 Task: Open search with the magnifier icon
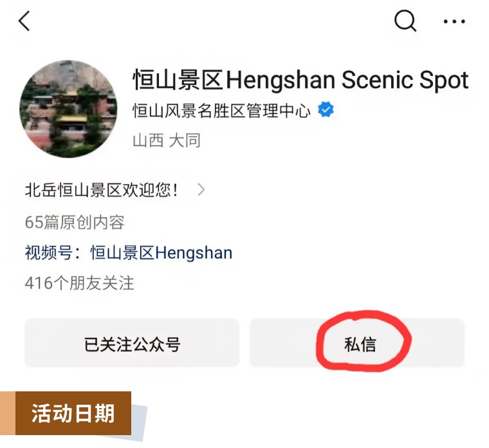(405, 21)
